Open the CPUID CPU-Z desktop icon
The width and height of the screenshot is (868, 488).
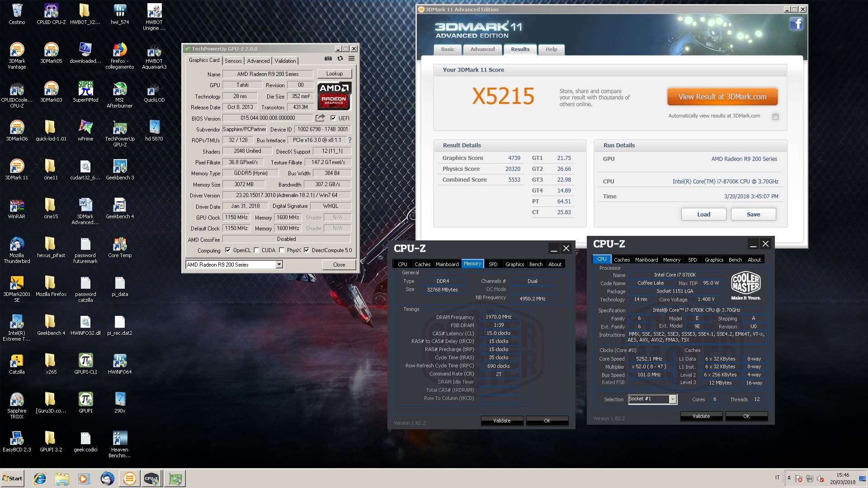[x=51, y=14]
